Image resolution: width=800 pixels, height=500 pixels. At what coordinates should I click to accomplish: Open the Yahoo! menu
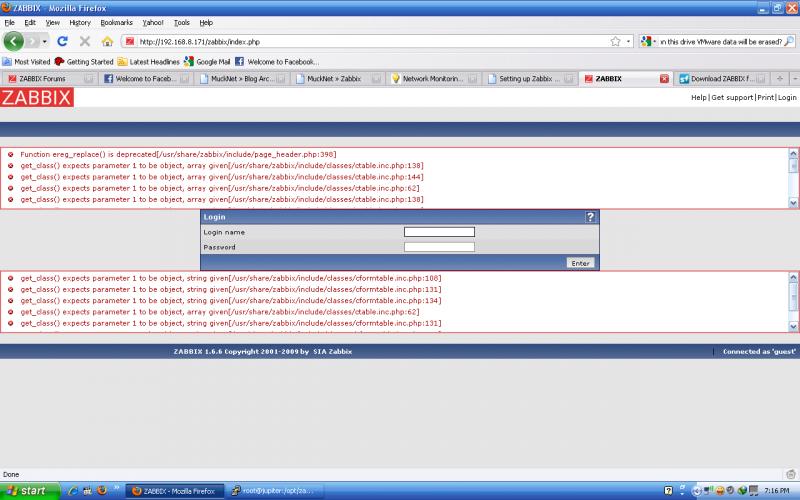153,22
